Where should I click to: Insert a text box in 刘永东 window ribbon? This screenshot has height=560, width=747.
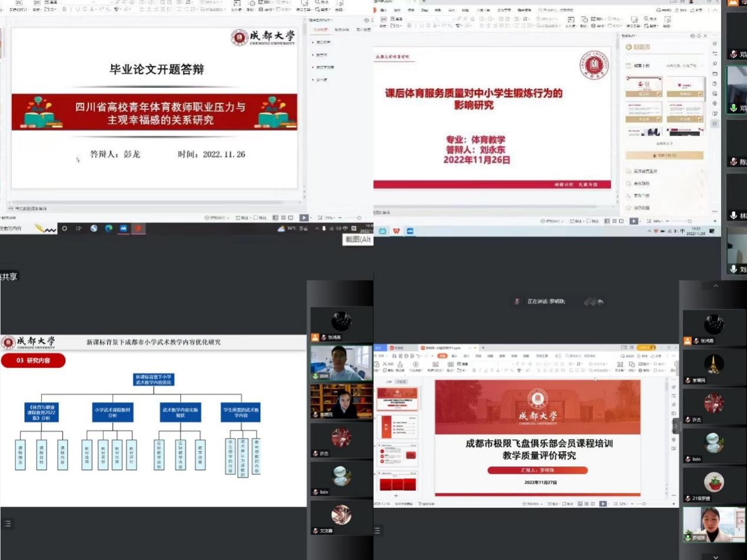coord(570,22)
